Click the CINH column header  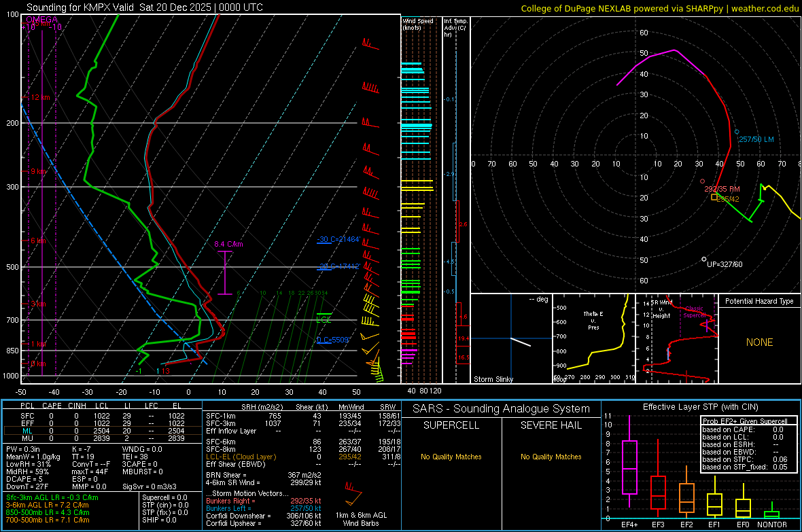coord(77,406)
